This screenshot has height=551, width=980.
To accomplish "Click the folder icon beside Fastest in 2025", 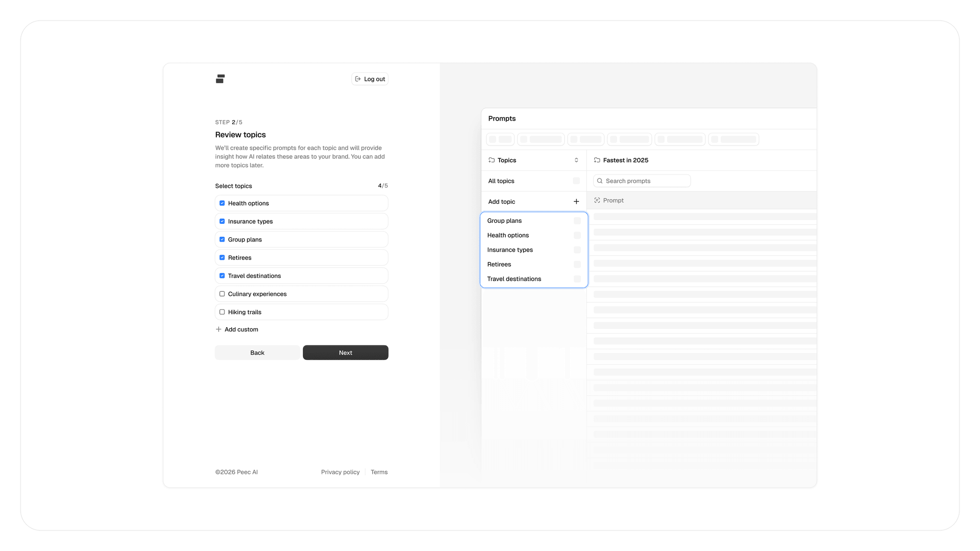I will pos(597,160).
